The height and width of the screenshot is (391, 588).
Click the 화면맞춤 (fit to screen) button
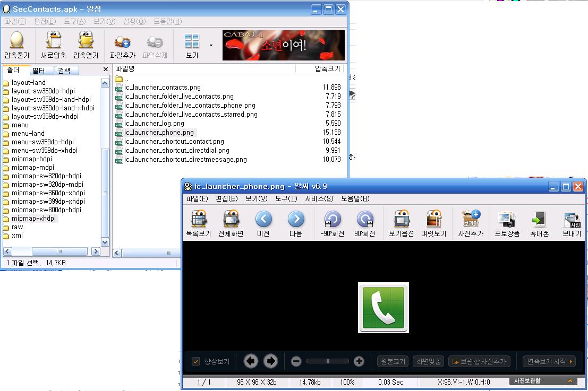coord(428,361)
